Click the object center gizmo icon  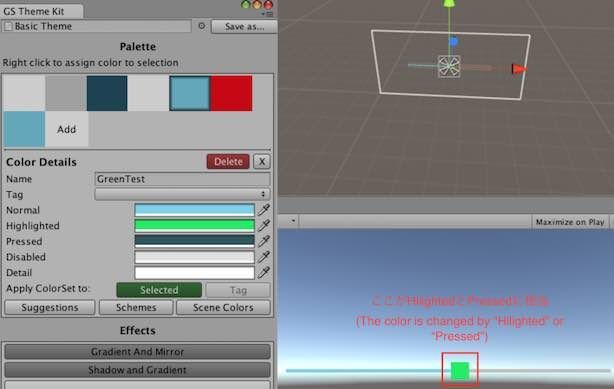tap(449, 66)
